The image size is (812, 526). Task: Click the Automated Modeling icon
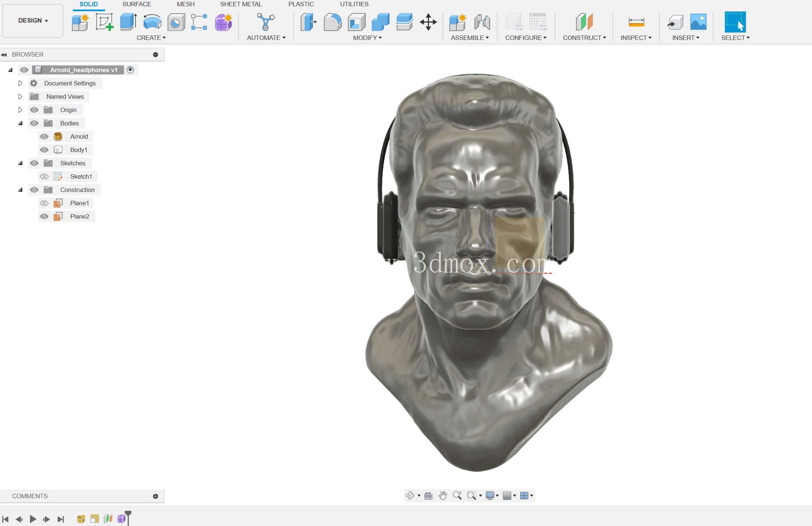[x=266, y=22]
